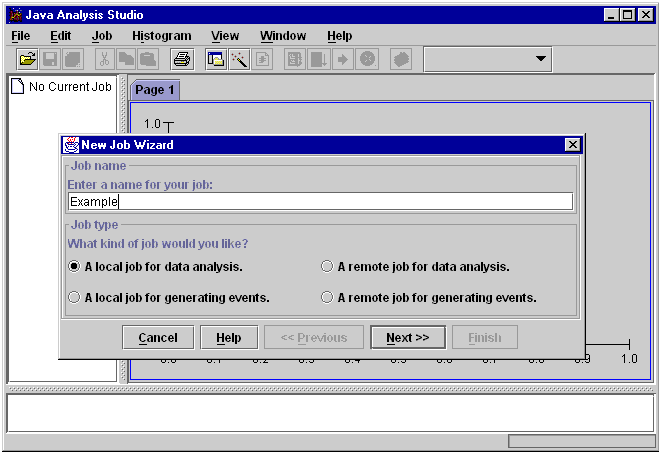
Task: Click the Paste clipboard toolbar icon
Action: (147, 60)
